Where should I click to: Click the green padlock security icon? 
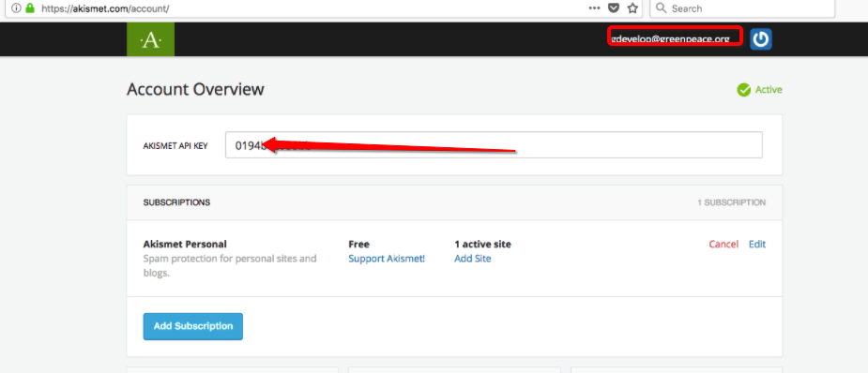[x=30, y=8]
